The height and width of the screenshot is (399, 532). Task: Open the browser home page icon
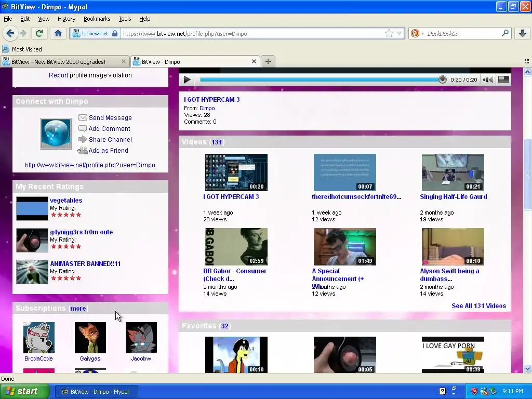[x=58, y=33]
